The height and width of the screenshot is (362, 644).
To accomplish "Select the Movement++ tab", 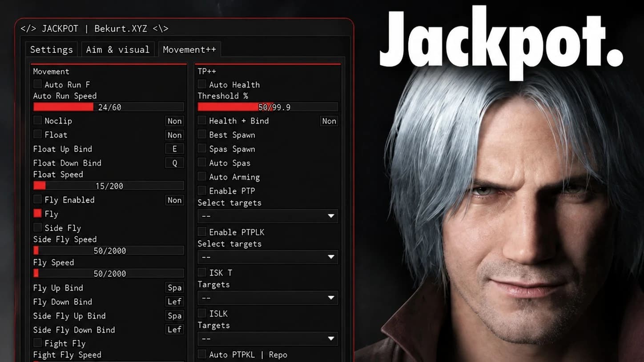I will point(189,49).
